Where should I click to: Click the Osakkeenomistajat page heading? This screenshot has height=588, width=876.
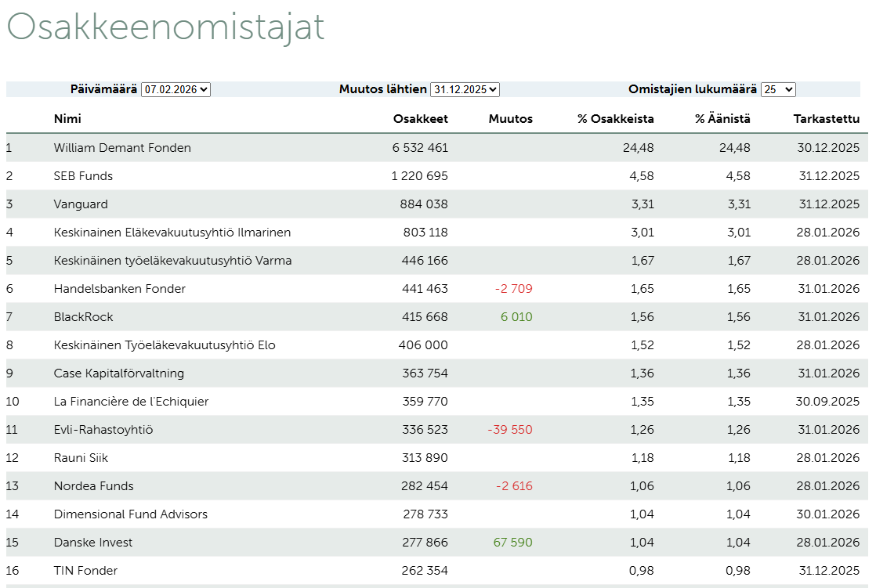(165, 27)
